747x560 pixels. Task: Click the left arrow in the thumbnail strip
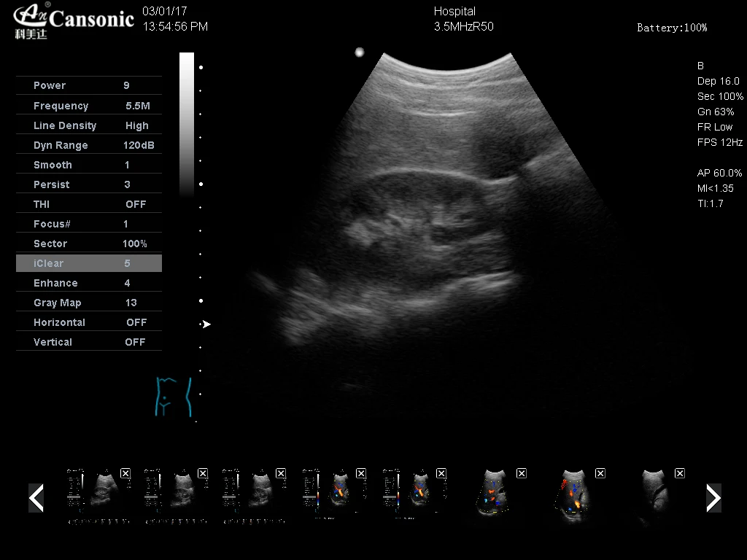(36, 498)
